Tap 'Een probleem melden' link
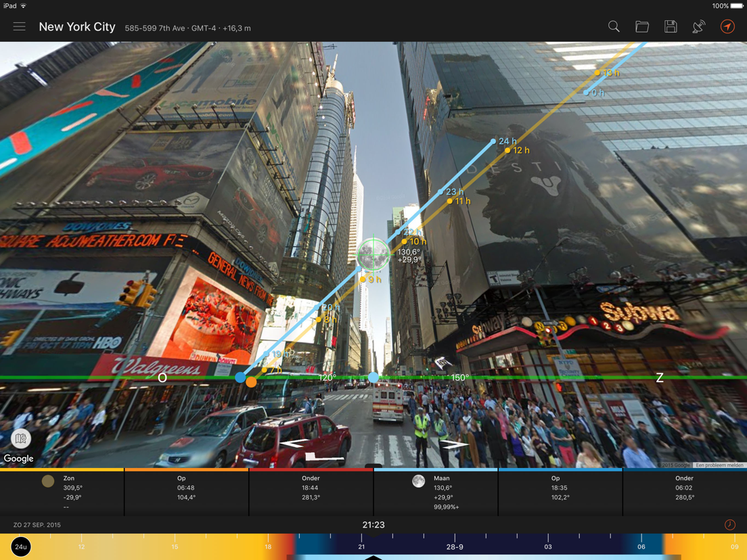 pyautogui.click(x=719, y=465)
